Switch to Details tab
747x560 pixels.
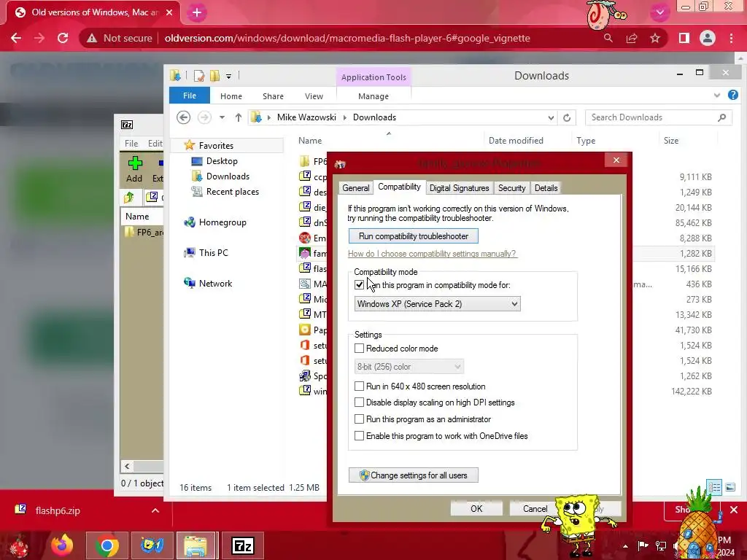[x=546, y=188]
